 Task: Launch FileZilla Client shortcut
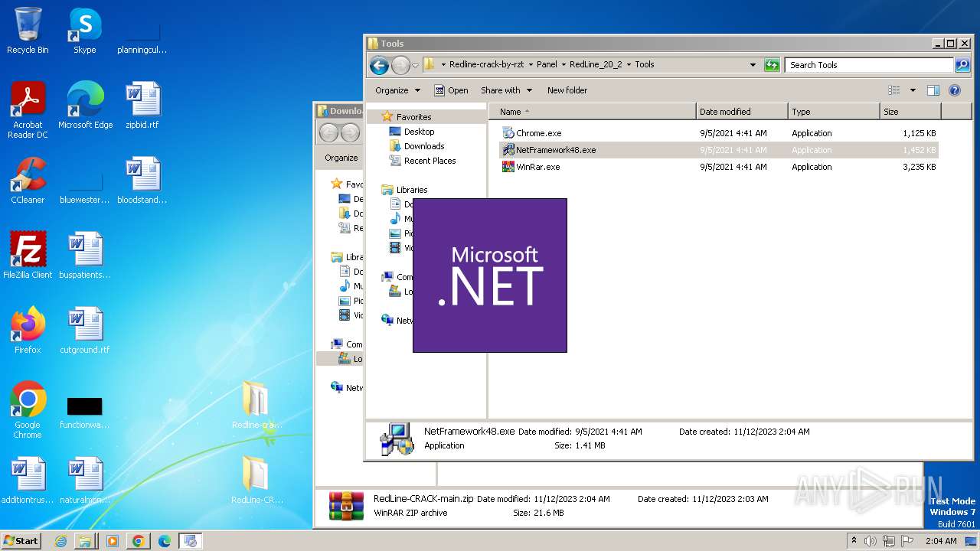click(28, 256)
